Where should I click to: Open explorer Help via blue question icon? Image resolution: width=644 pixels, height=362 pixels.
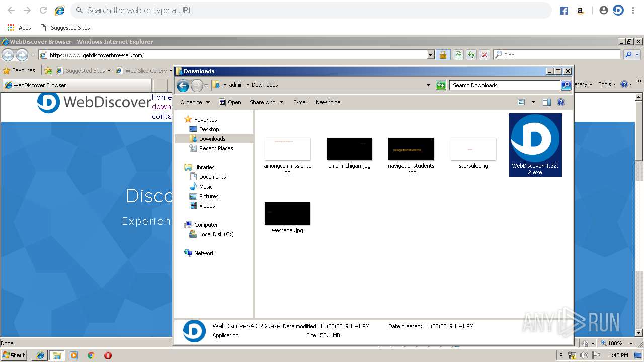561,102
